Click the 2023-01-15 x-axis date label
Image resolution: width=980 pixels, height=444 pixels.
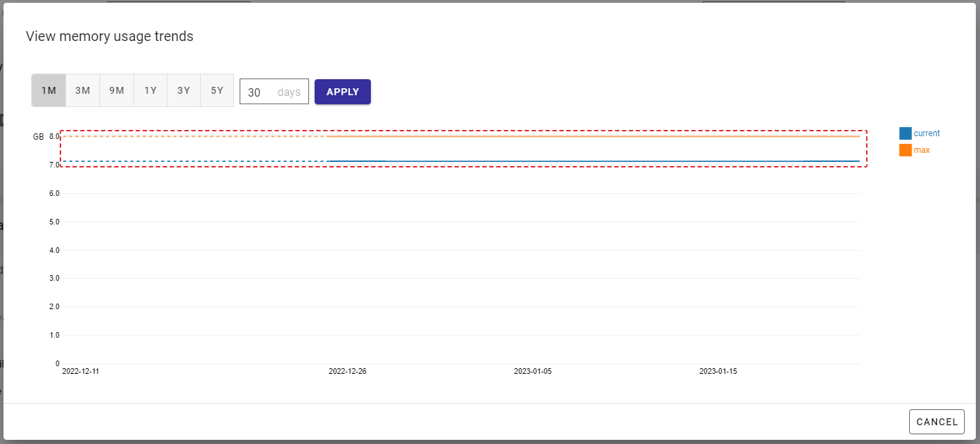click(718, 372)
